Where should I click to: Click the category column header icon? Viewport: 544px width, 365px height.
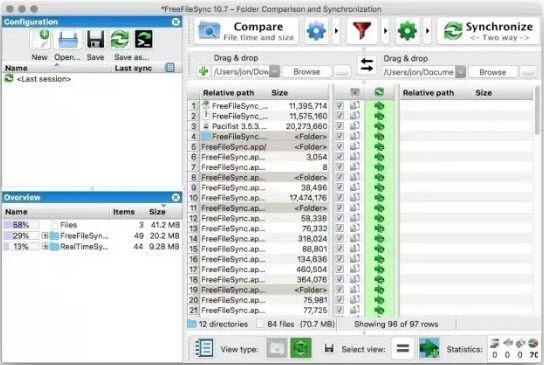pos(355,92)
